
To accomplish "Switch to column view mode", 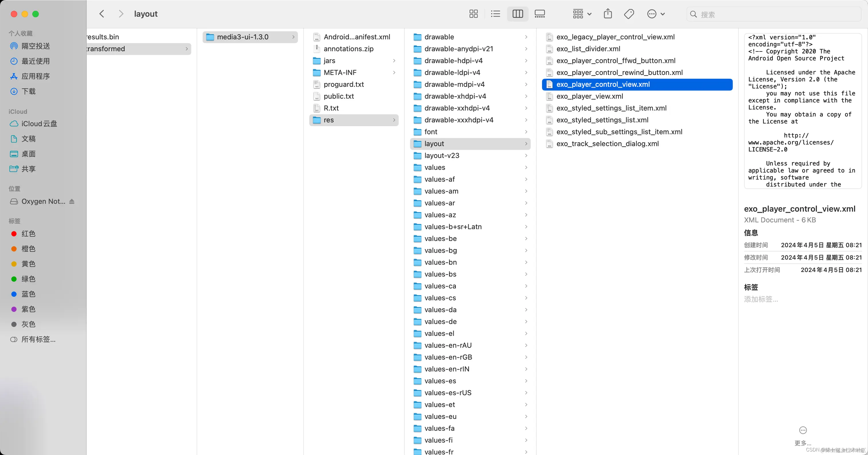I will 518,14.
